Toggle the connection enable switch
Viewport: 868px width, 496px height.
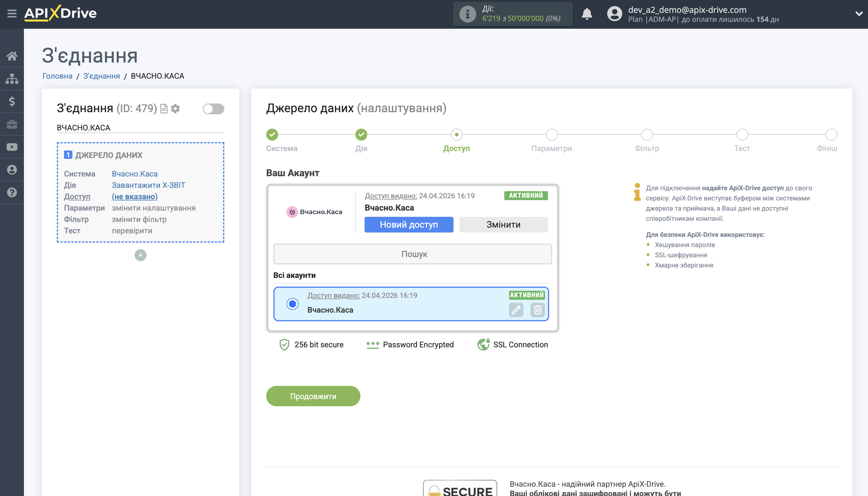click(213, 109)
